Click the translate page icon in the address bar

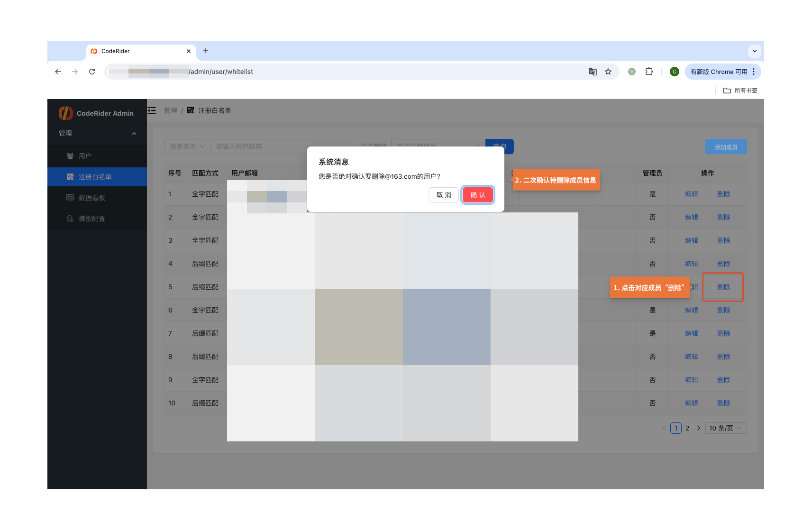(593, 72)
